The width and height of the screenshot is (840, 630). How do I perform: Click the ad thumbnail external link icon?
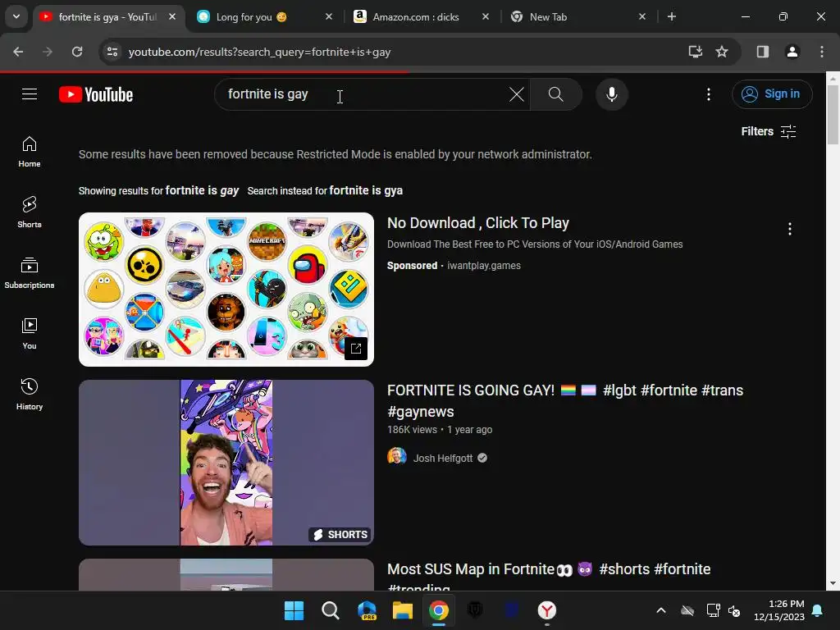coord(356,349)
